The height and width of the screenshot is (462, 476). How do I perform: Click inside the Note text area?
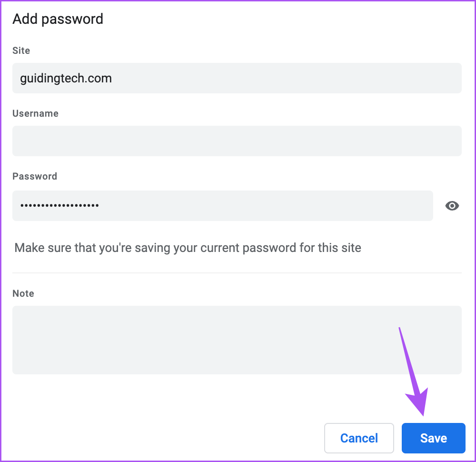(x=237, y=340)
